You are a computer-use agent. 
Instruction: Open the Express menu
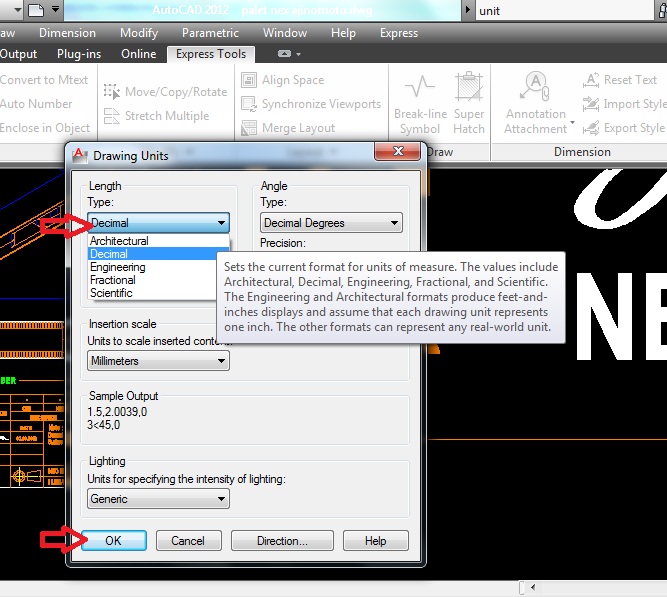[x=399, y=33]
